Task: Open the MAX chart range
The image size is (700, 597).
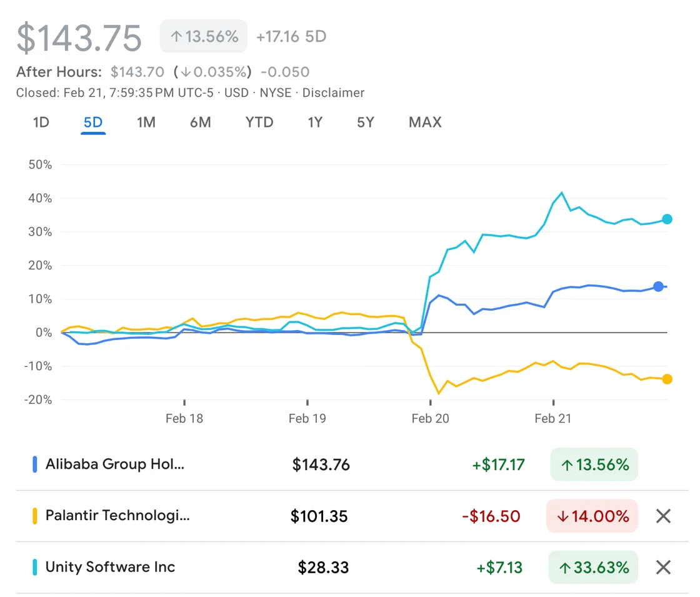Action: point(425,122)
